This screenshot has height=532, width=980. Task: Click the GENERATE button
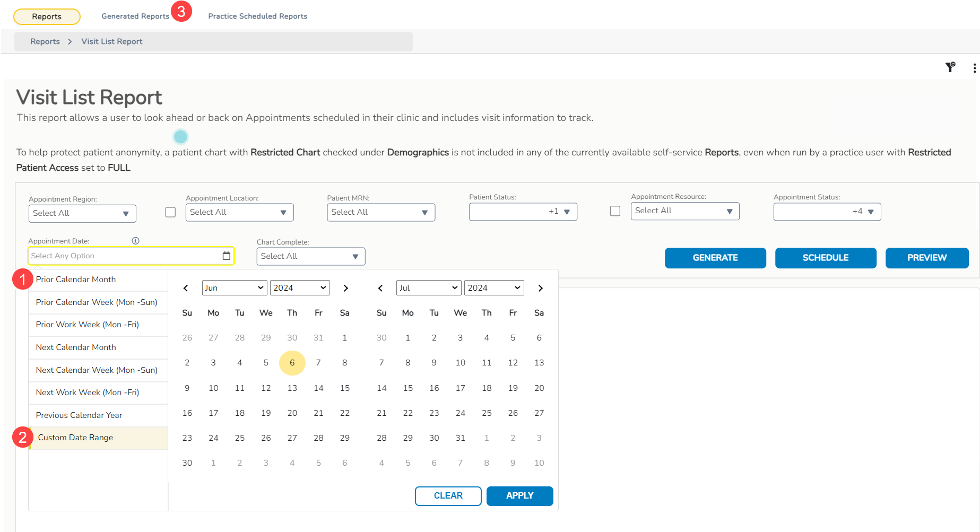click(715, 258)
